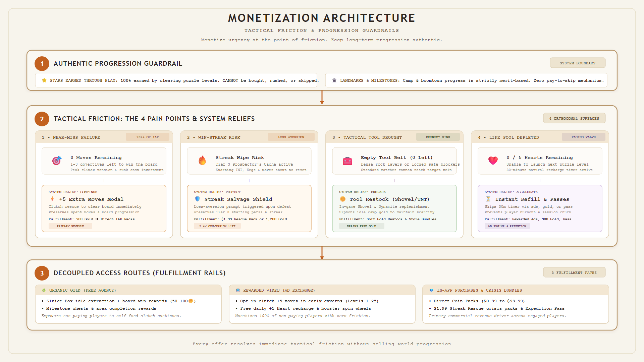Click the hourglass icon beside Instant Refill & Passes

[488, 199]
